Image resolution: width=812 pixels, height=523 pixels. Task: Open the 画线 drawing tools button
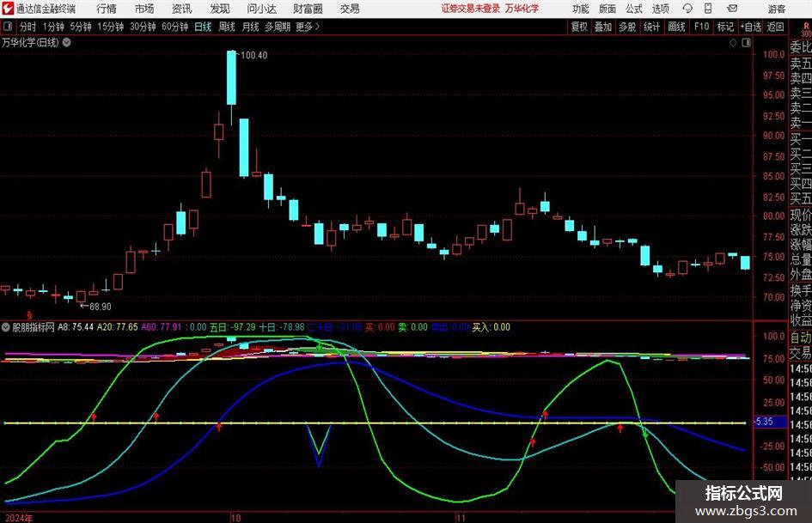click(x=677, y=27)
